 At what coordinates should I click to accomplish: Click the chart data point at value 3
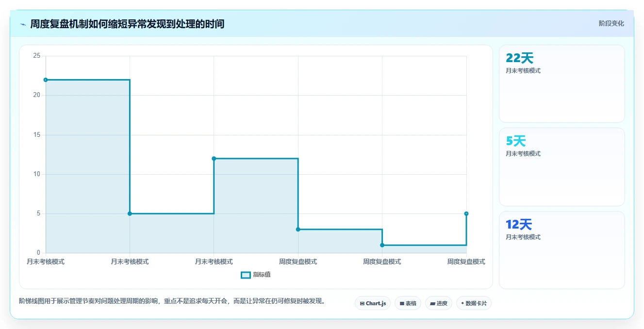coord(298,230)
